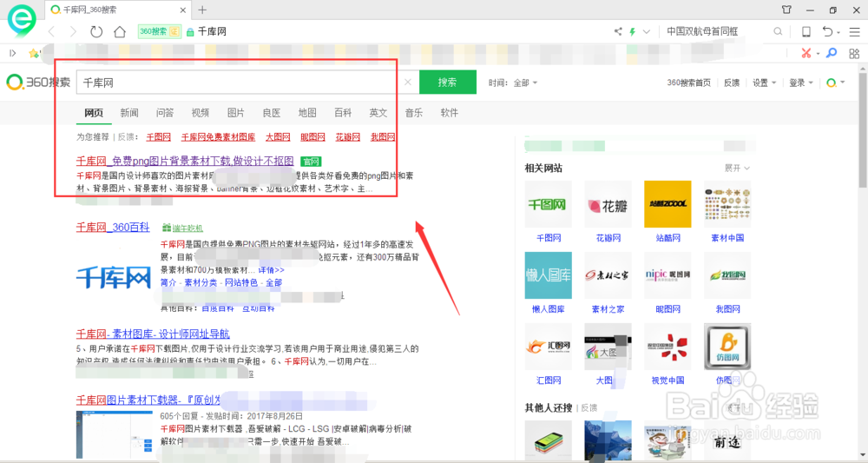The image size is (868, 463).
Task: Open the reading mode tablet icon
Action: [x=806, y=31]
